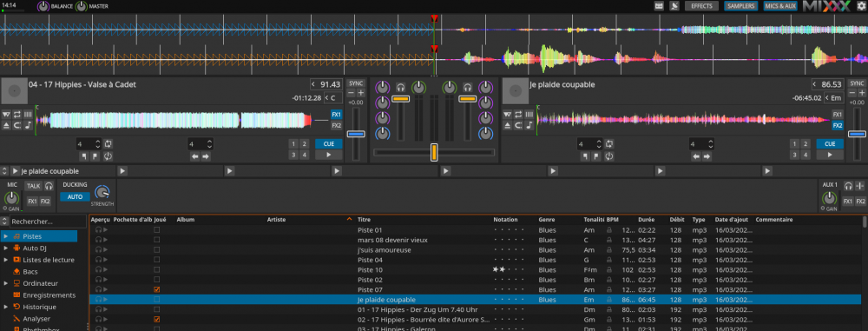
Task: Toggle keylock note icon on deck 1
Action: coord(28,125)
